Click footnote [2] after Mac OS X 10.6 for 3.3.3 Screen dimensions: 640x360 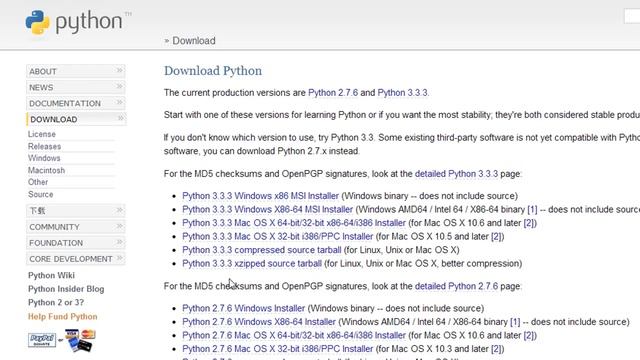[x=530, y=223]
